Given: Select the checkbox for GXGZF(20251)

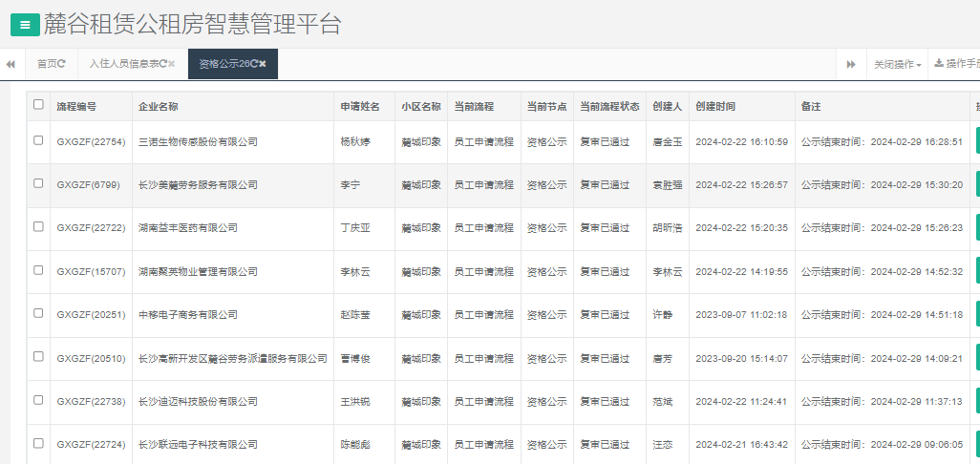Looking at the screenshot, I should pos(39,313).
